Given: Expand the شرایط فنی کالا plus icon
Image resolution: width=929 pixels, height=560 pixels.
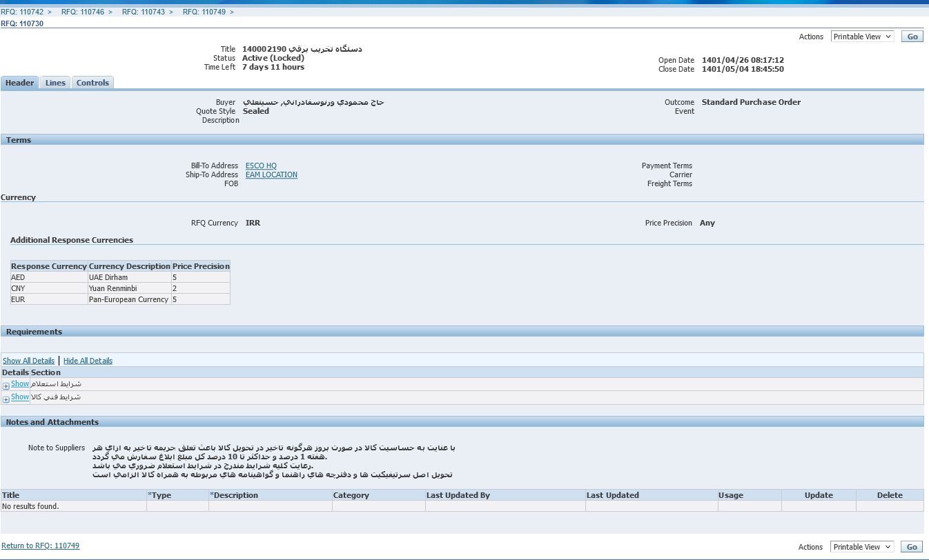Looking at the screenshot, I should coord(6,399).
